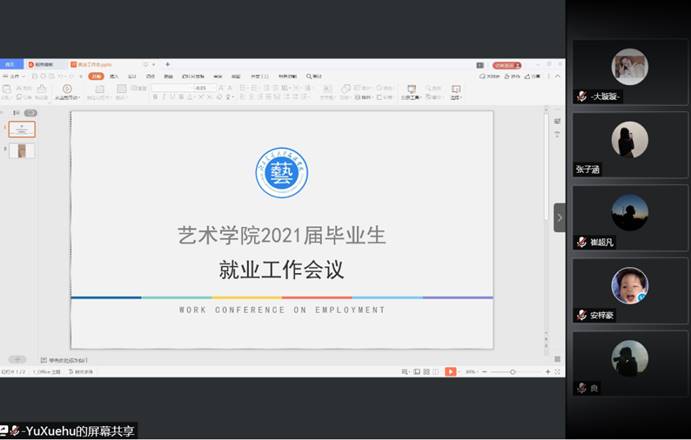Screen dimensions: 691x440
Task: Click YuXuehu screen share label
Action: pos(68,431)
